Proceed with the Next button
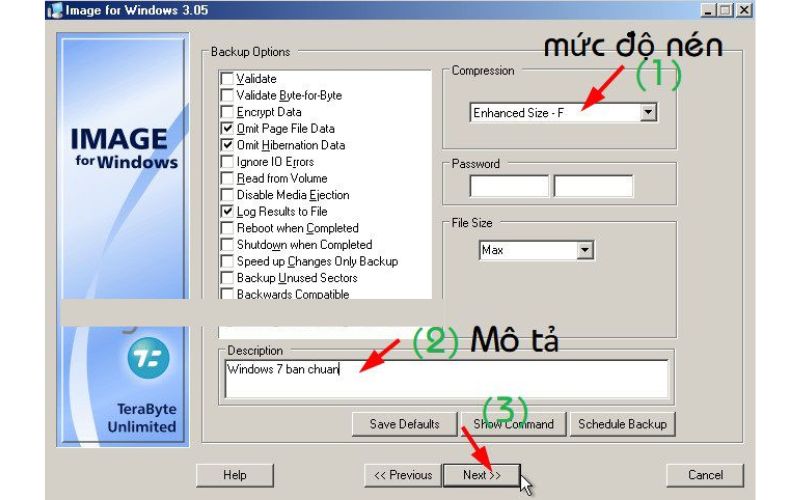 click(482, 475)
